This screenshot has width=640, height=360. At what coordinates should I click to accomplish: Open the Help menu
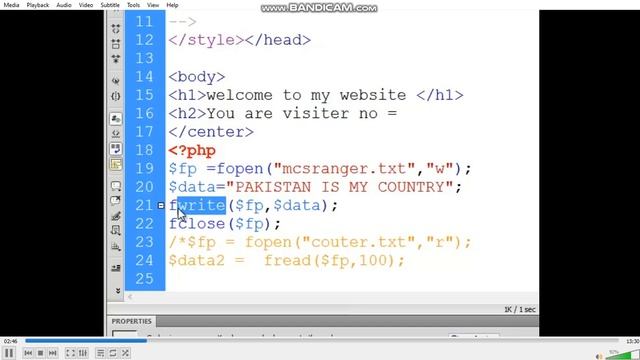tap(172, 5)
